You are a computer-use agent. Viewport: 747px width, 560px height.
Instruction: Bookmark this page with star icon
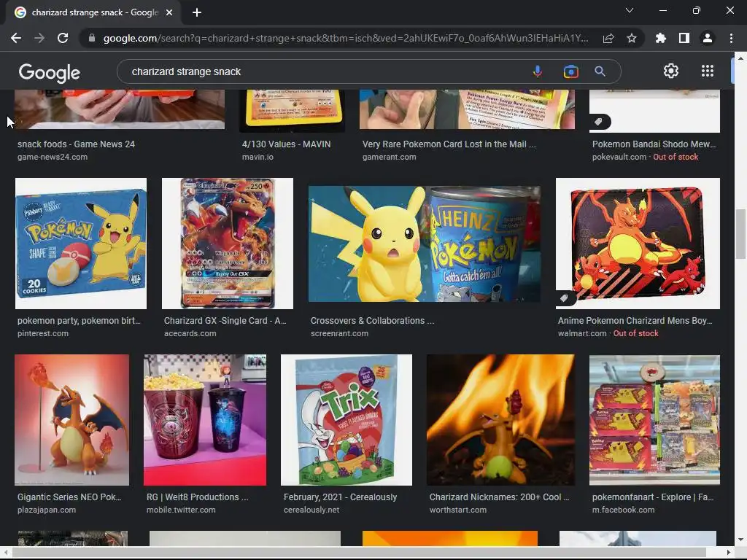pyautogui.click(x=632, y=38)
